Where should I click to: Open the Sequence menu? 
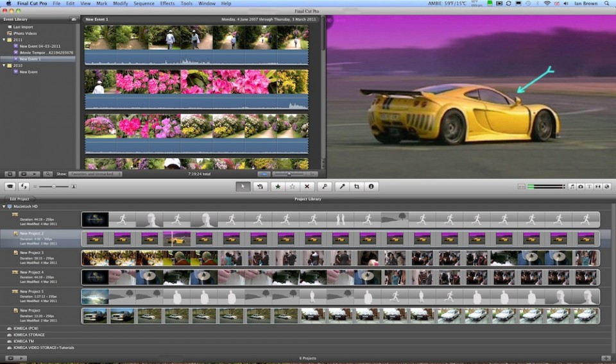(x=143, y=4)
